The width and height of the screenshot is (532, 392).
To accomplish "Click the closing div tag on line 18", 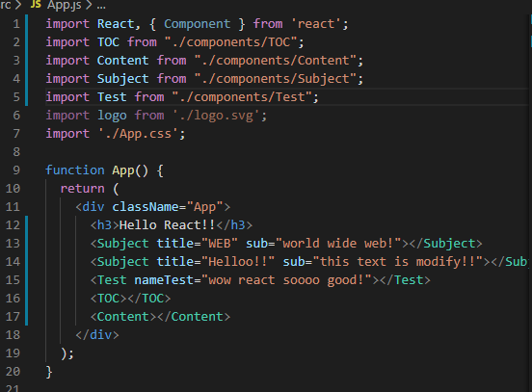I will (97, 335).
